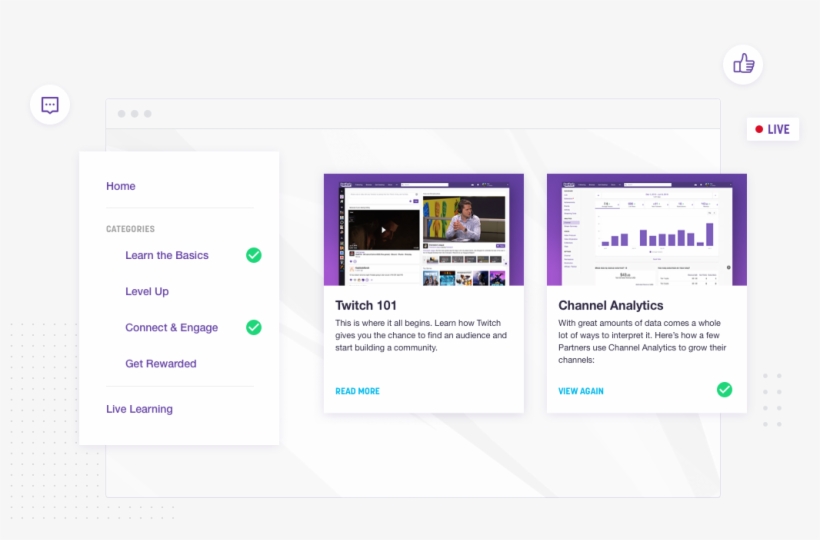820x540 pixels.
Task: Click the Twitch 101 title
Action: click(x=366, y=305)
